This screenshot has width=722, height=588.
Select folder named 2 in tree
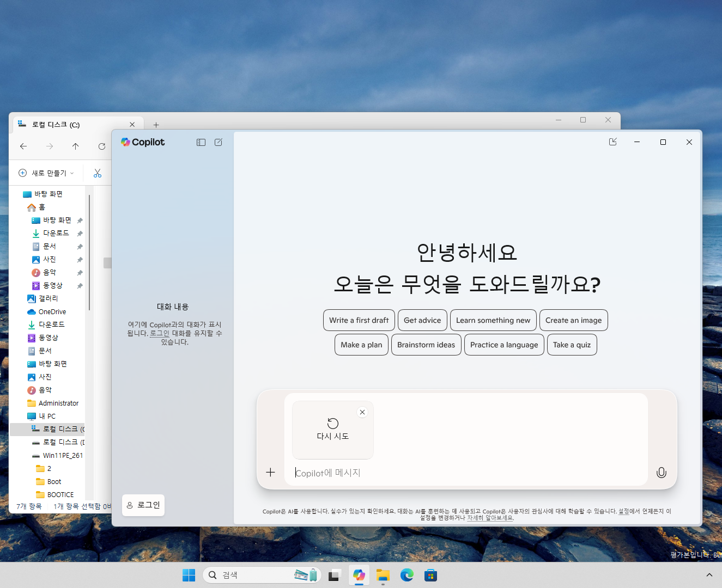[x=44, y=469]
